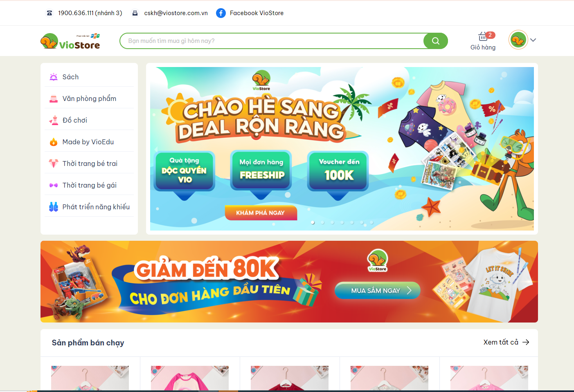This screenshot has width=574, height=392.
Task: Open the first best-selling product thumbnail
Action: point(90,378)
